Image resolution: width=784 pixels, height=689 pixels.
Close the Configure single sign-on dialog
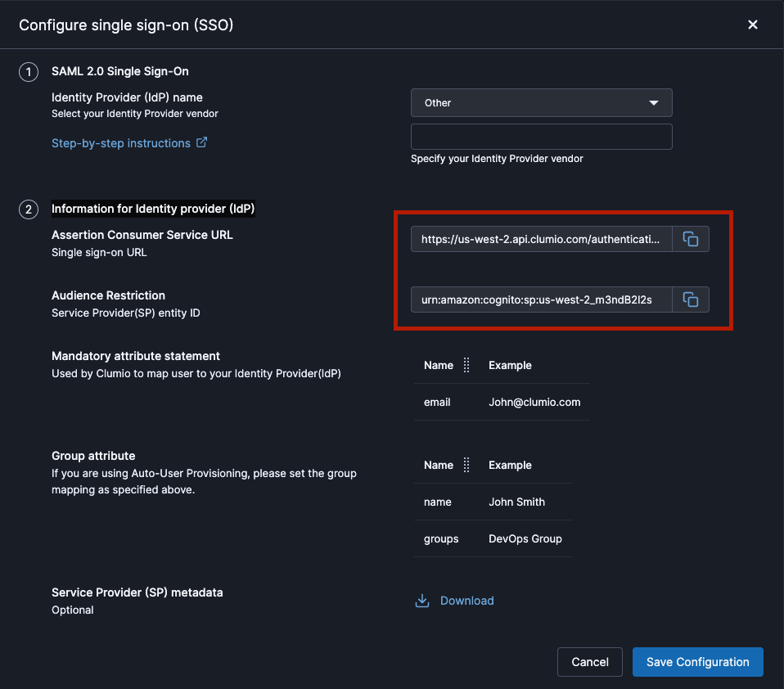tap(752, 25)
